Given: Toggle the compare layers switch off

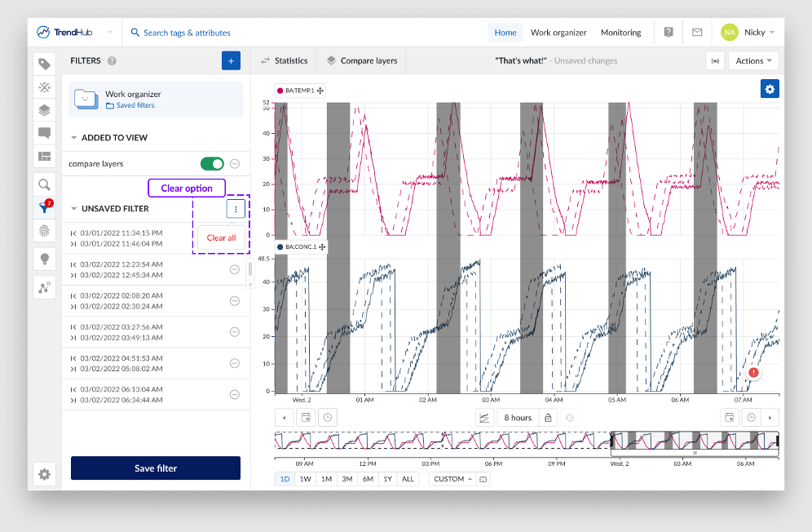Looking at the screenshot, I should coord(212,164).
